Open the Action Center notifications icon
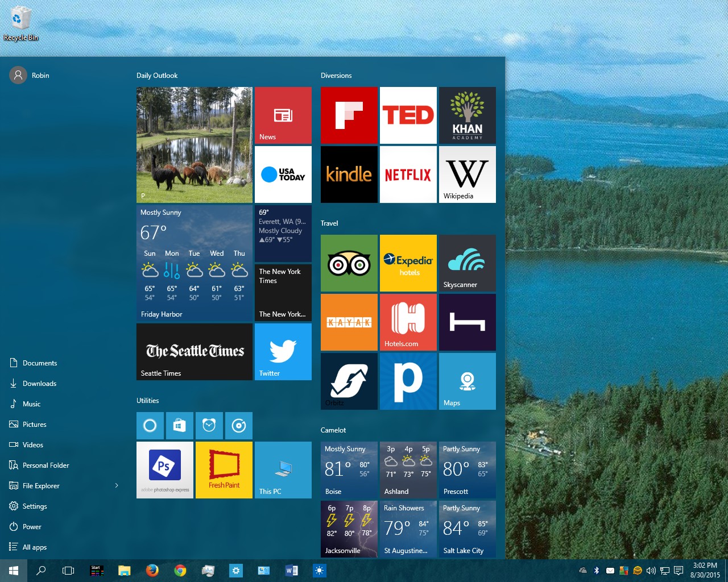The image size is (728, 582). click(x=679, y=571)
